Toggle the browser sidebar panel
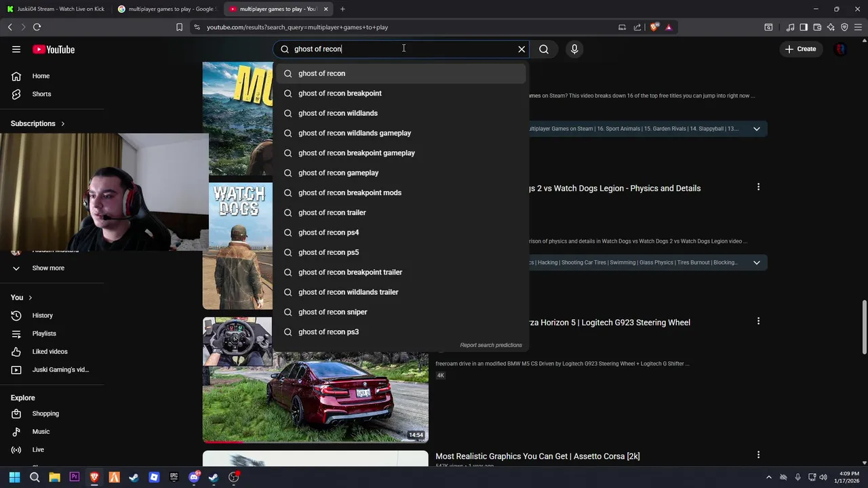Image resolution: width=868 pixels, height=488 pixels. pos(804,27)
